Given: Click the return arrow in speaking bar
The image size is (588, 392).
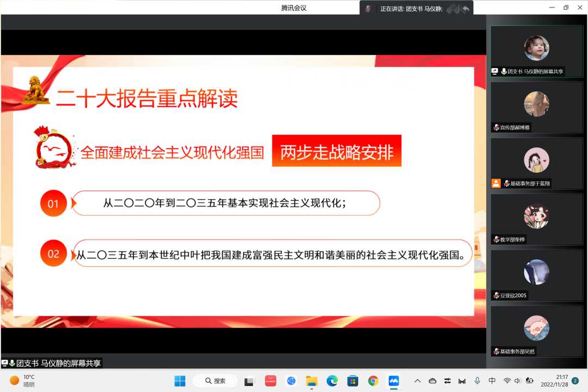Looking at the screenshot, I should pyautogui.click(x=465, y=9).
